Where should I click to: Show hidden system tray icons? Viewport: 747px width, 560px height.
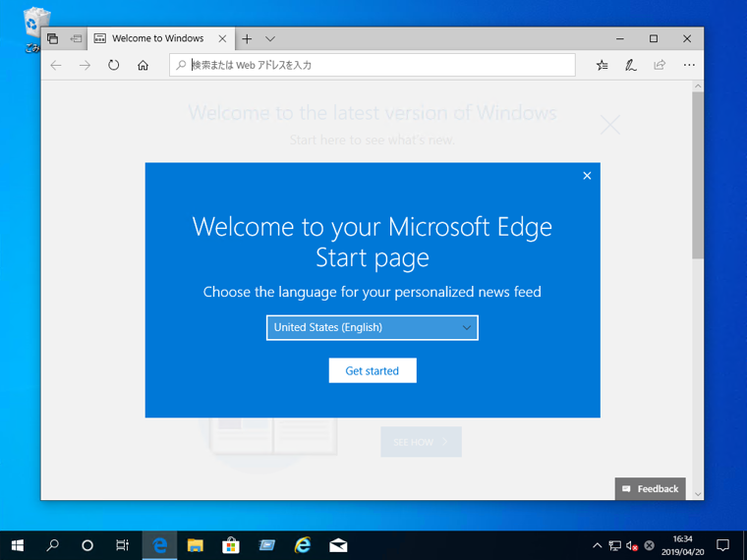click(x=597, y=545)
